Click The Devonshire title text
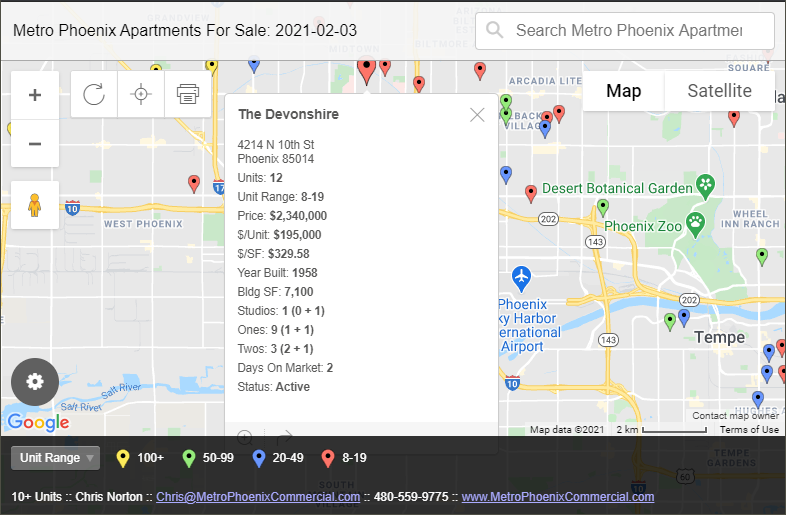Image resolution: width=786 pixels, height=515 pixels. (289, 114)
